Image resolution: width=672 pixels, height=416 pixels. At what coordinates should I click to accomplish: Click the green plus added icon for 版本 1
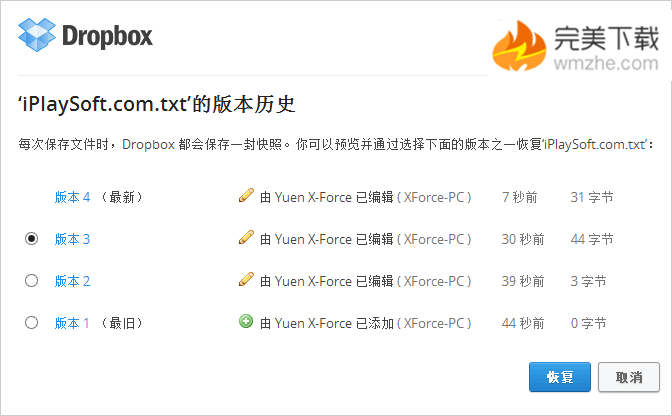[x=246, y=322]
